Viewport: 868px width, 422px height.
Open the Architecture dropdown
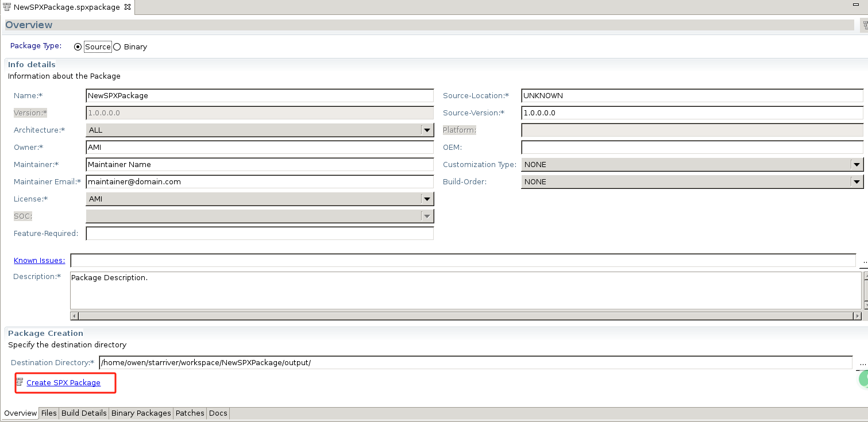[x=426, y=130]
